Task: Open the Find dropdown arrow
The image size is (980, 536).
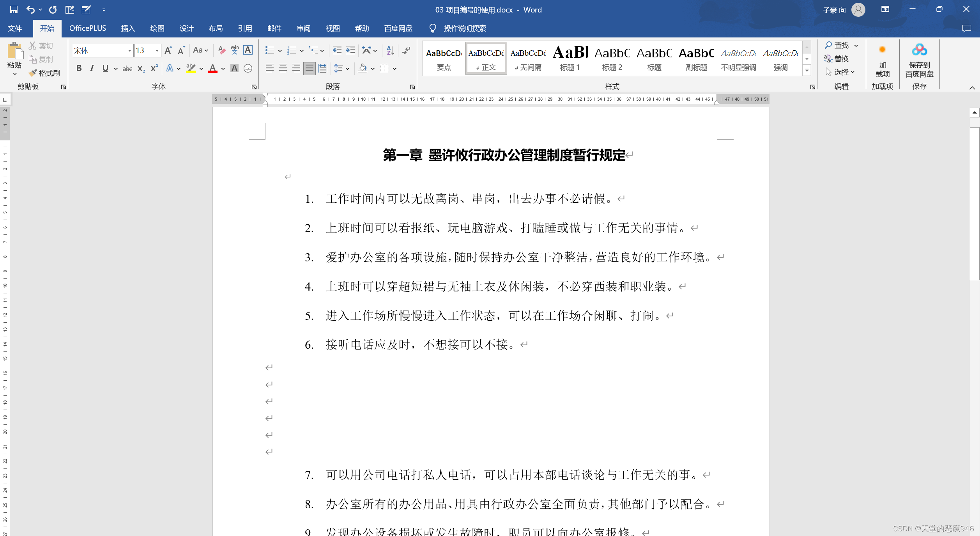Action: (856, 46)
